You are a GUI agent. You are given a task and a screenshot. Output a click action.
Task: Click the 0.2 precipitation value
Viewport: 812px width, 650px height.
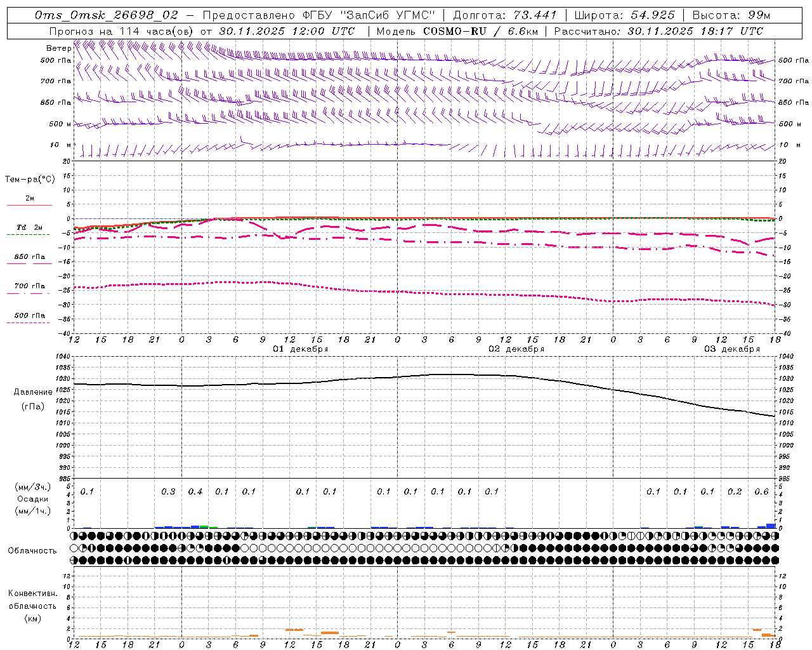[x=735, y=492]
